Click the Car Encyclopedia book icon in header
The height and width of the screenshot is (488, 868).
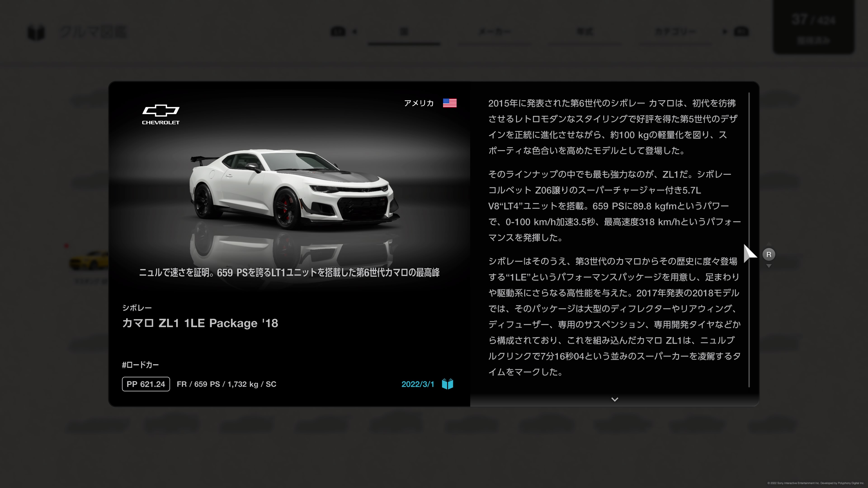[x=36, y=32]
